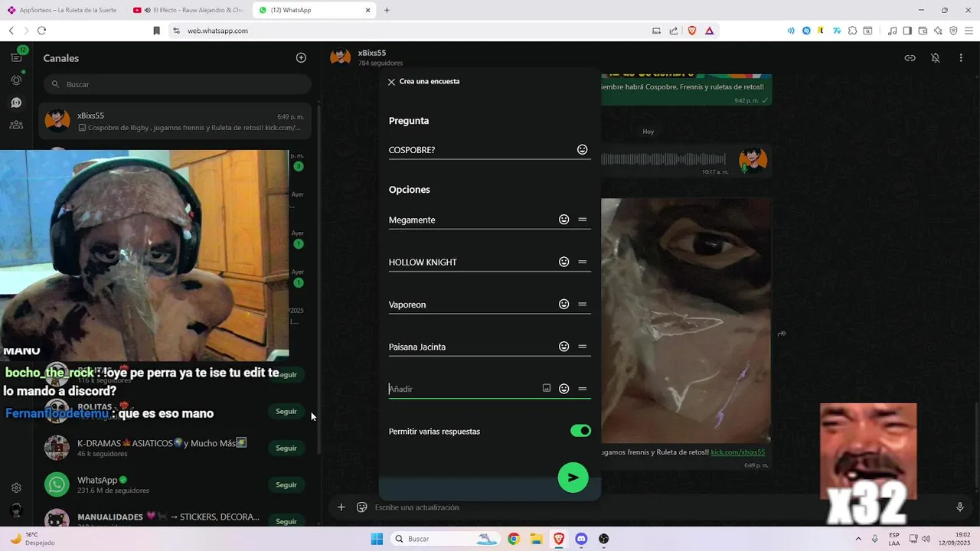Search channels in the Buscar field

coord(178,84)
